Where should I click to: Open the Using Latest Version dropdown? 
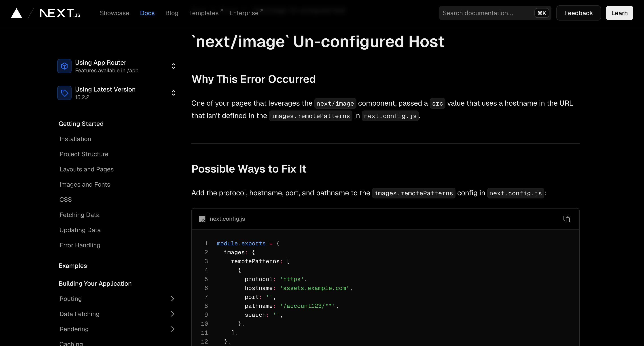click(x=173, y=93)
